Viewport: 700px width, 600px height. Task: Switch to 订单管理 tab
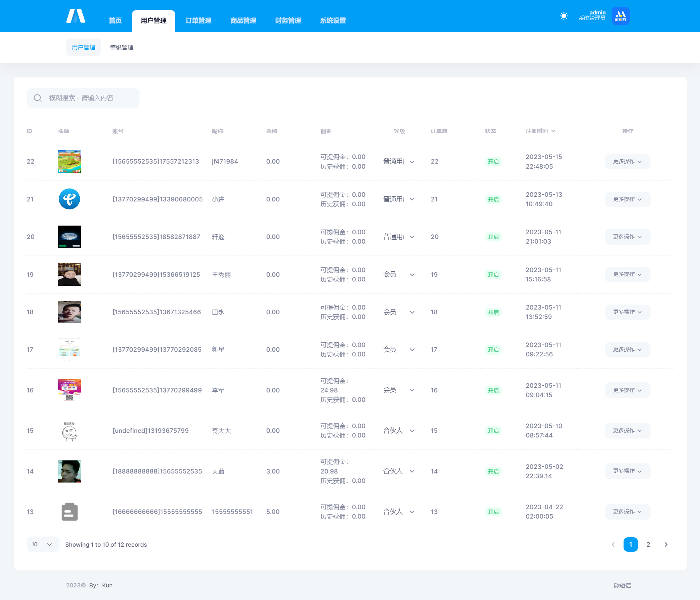tap(198, 21)
